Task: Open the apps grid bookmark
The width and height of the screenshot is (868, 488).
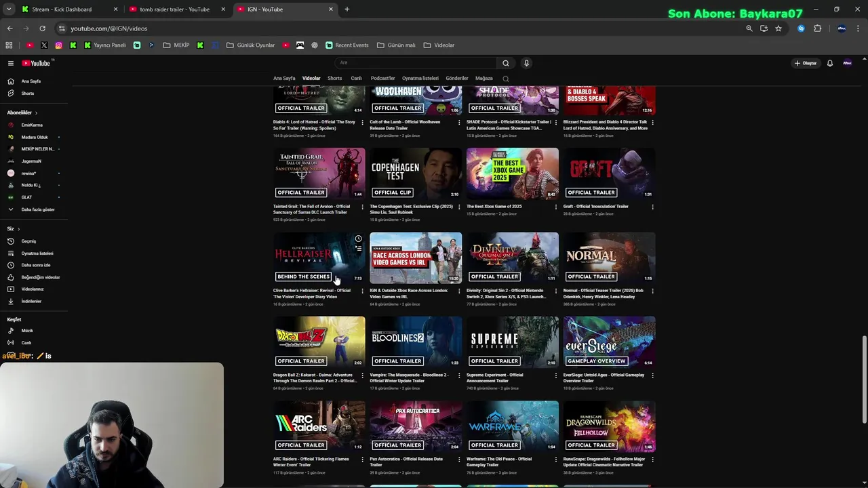Action: [x=9, y=45]
